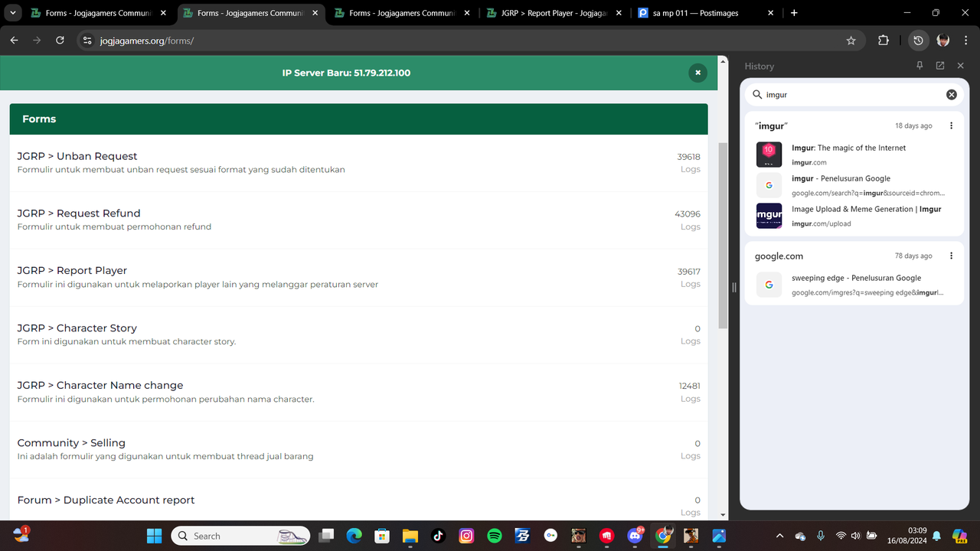Click the Chrome icon on the taskbar

(663, 536)
